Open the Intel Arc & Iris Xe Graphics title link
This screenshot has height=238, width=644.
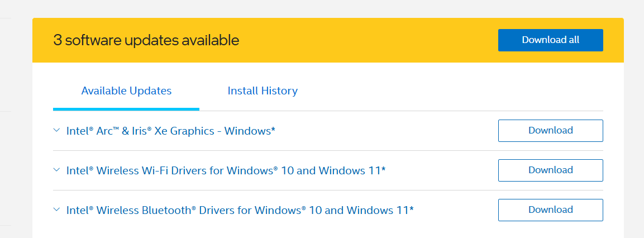coord(171,131)
